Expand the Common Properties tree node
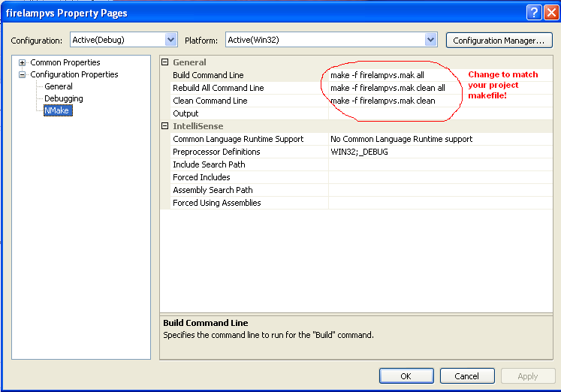Screen dimensions: 561x392 (x=23, y=62)
